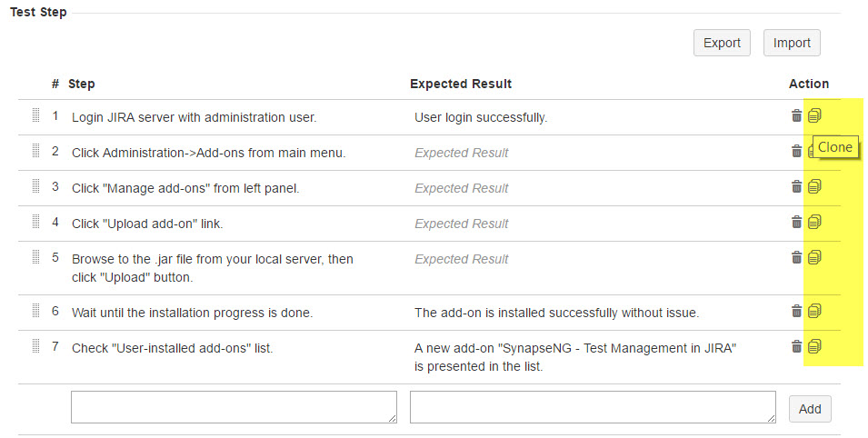
Task: Clone step 4 Upload add-on link
Action: coord(814,222)
